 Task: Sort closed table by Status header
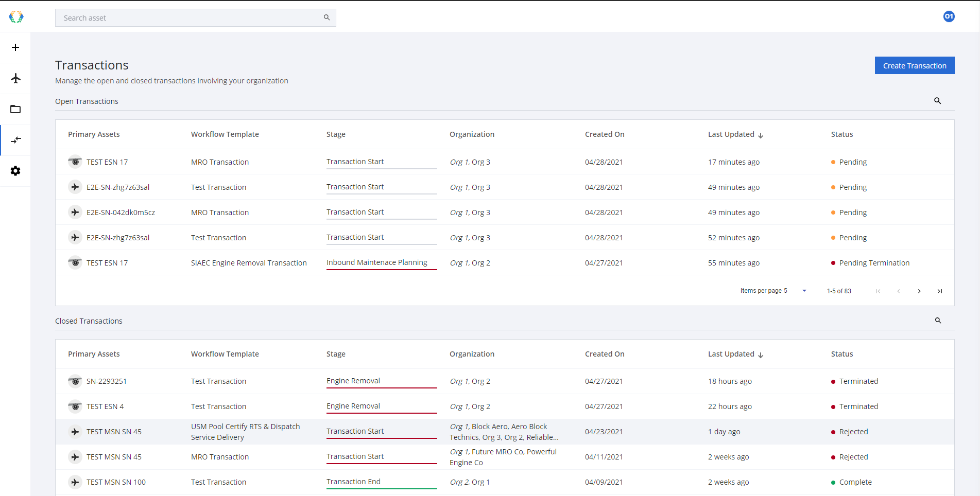[x=842, y=354]
